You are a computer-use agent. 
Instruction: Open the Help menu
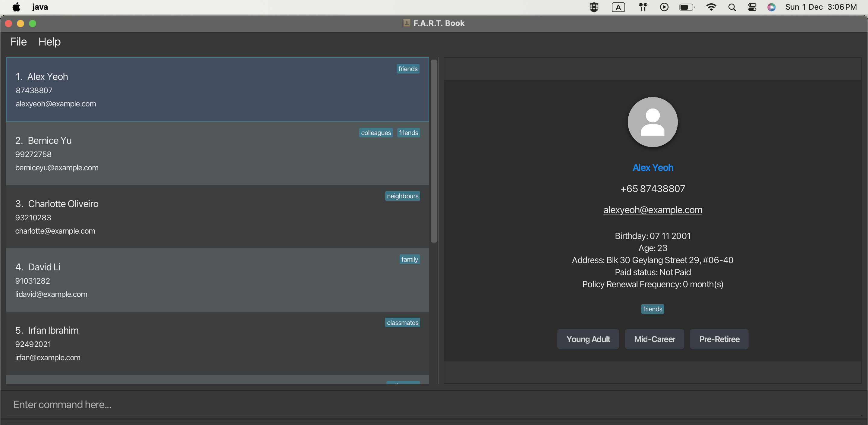click(x=49, y=42)
